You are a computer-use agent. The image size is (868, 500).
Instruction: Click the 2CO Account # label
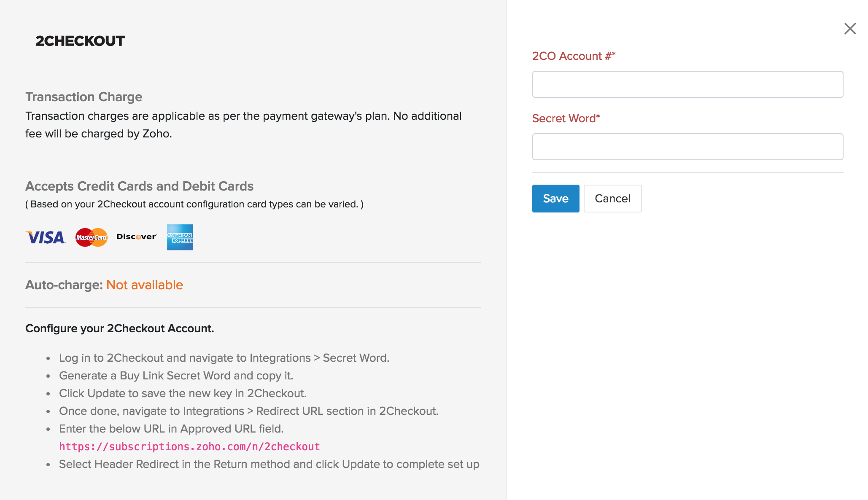574,56
